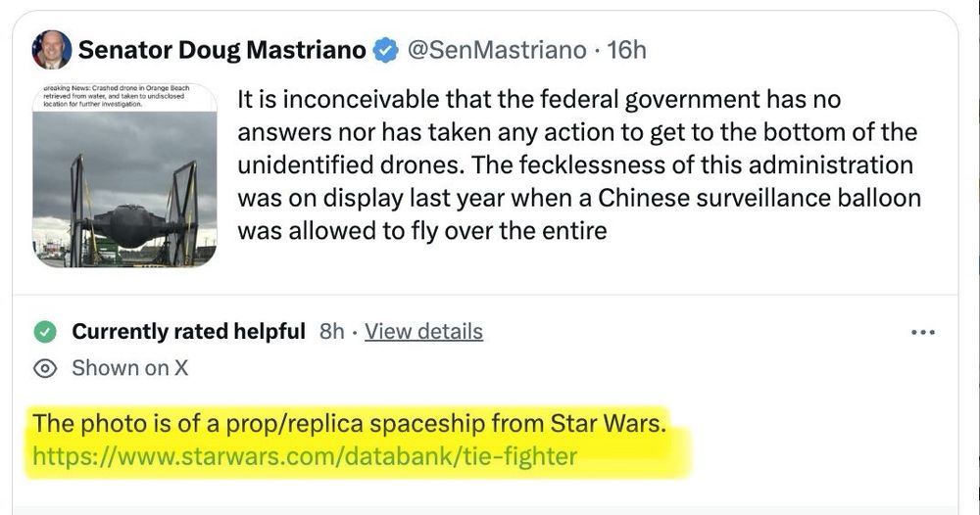Click the tweet line starting 'It is inconceivable'
The width and height of the screenshot is (980, 515).
pyautogui.click(x=539, y=100)
